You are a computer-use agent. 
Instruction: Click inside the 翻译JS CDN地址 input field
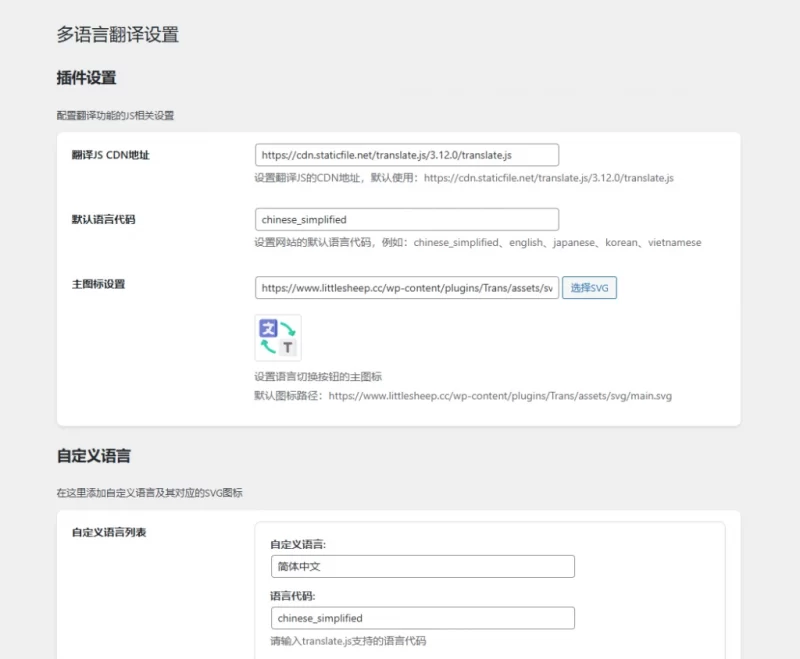click(406, 154)
